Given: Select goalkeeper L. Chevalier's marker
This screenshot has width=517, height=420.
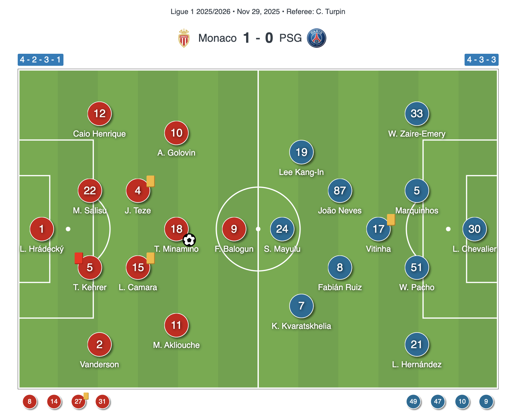Looking at the screenshot, I should (x=474, y=229).
